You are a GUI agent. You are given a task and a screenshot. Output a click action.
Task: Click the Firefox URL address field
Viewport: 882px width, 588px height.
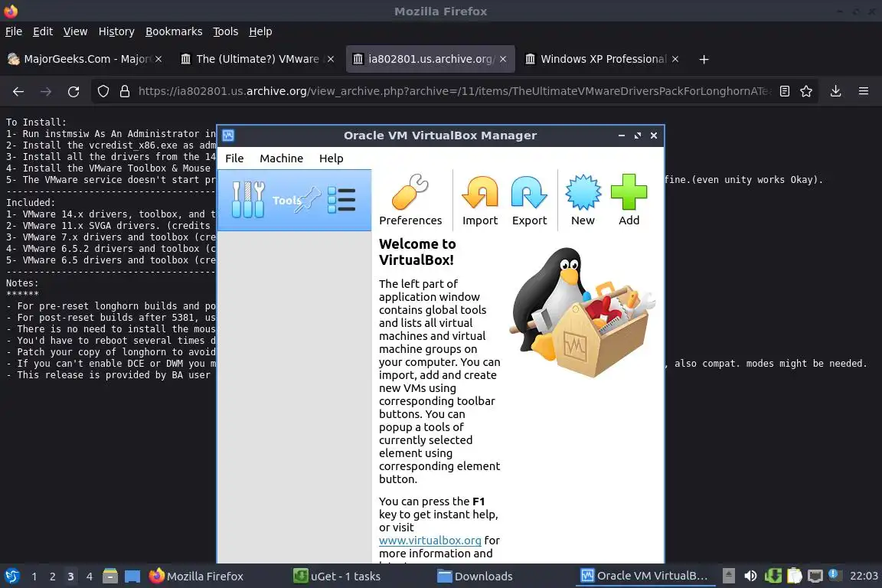pyautogui.click(x=455, y=91)
